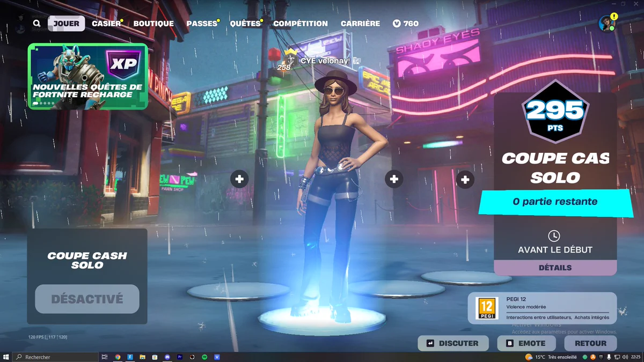This screenshot has width=644, height=362.
Task: Click the search magnifier icon in top bar
Action: (36, 24)
